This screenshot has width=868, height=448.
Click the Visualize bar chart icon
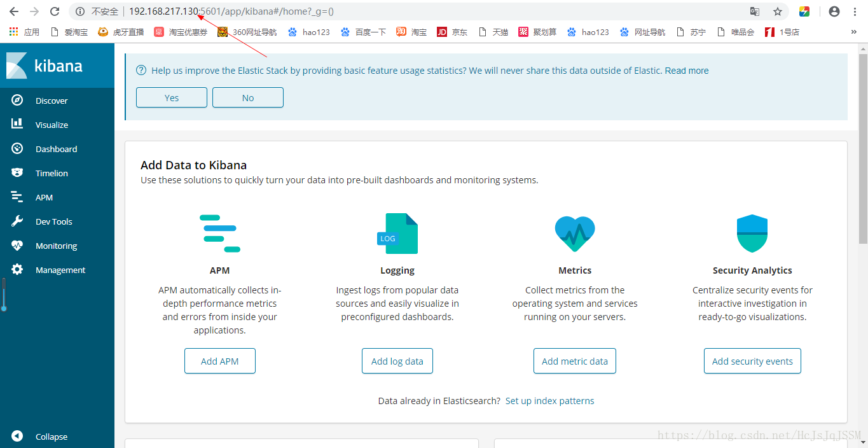(x=17, y=124)
